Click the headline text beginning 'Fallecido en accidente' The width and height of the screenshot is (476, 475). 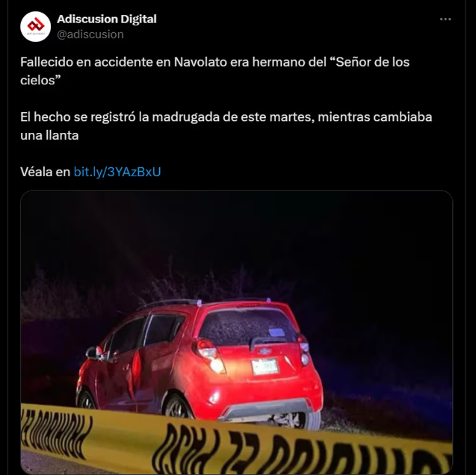214,71
